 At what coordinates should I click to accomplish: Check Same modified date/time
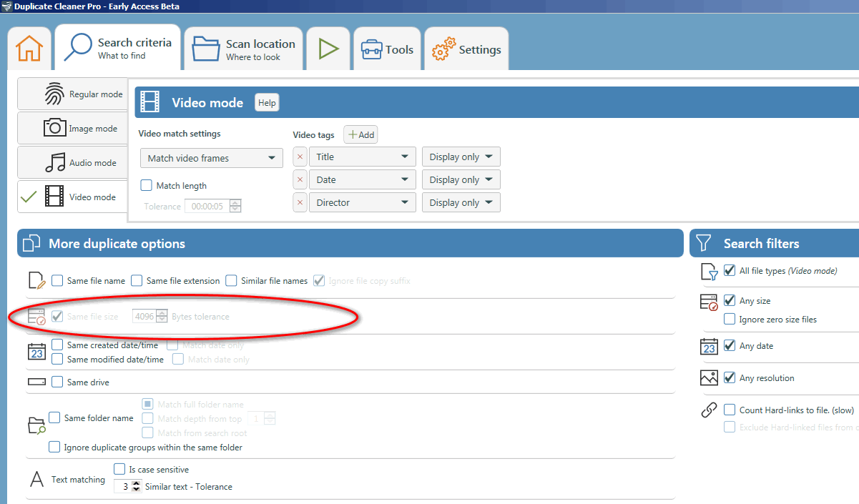click(57, 359)
